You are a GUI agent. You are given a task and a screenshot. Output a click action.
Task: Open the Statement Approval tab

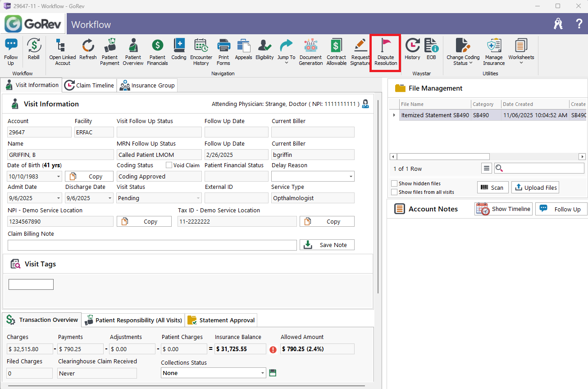(221, 320)
